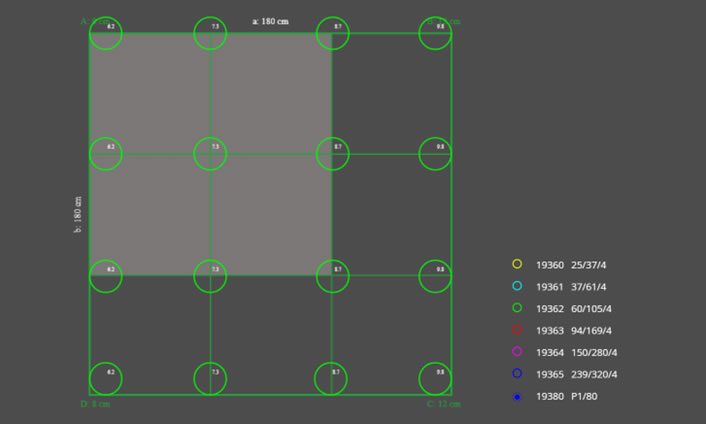
Task: Select the 6.2 circle nearest corner label A
Action: (105, 33)
